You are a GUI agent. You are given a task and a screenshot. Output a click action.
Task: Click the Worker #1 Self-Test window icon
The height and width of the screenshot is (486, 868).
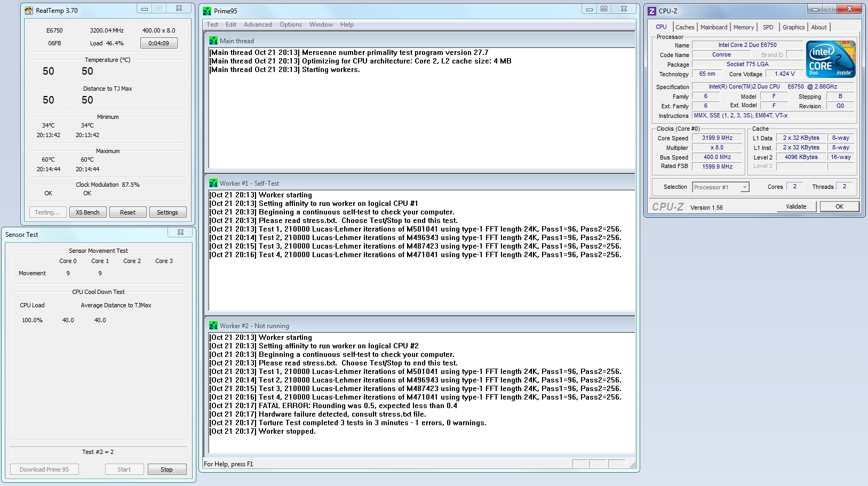(213, 183)
